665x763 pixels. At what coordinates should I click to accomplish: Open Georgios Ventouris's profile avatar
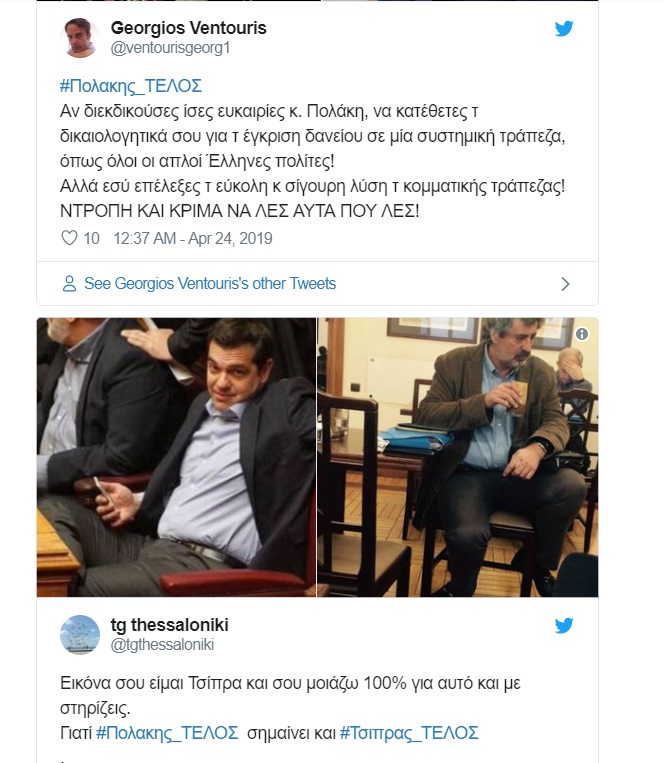click(x=80, y=37)
